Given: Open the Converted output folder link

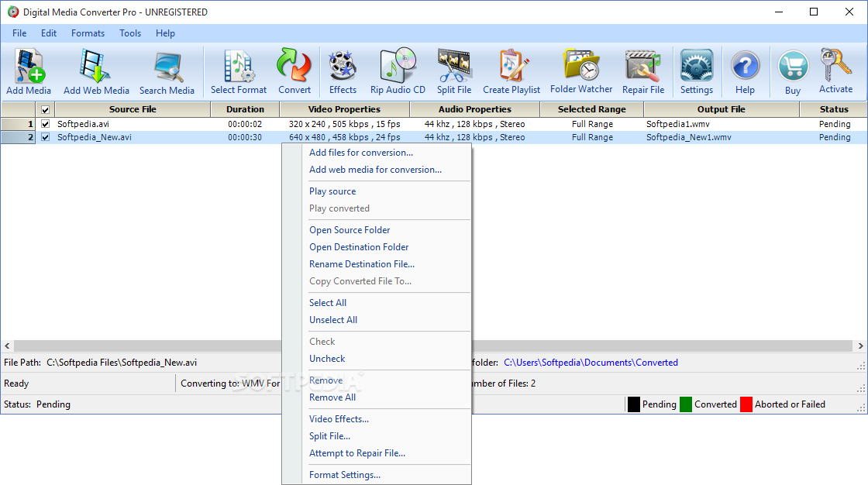Looking at the screenshot, I should point(591,363).
